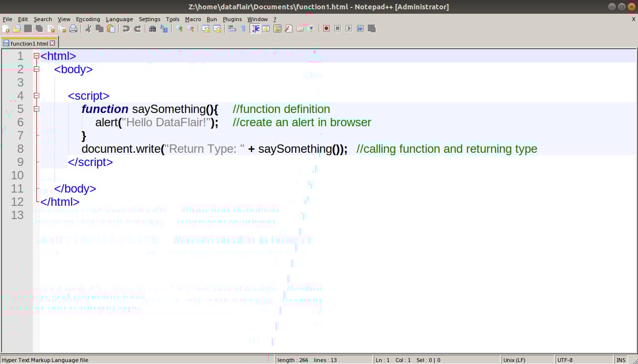Save the current file
Image resolution: width=638 pixels, height=364 pixels.
coord(27,28)
